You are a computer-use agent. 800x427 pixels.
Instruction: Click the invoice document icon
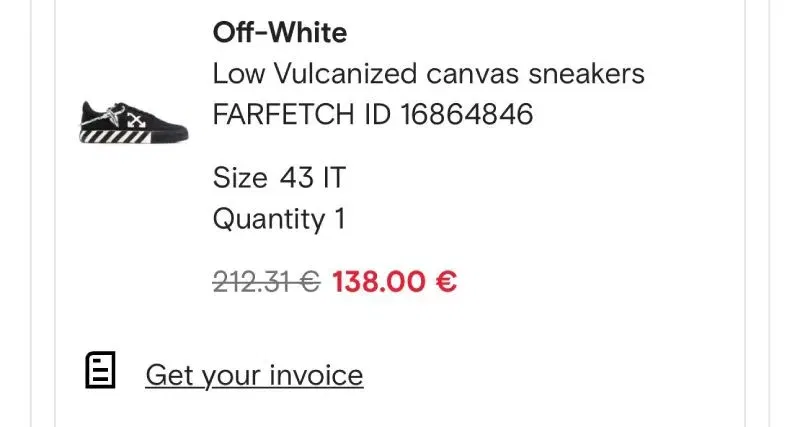[x=100, y=372]
